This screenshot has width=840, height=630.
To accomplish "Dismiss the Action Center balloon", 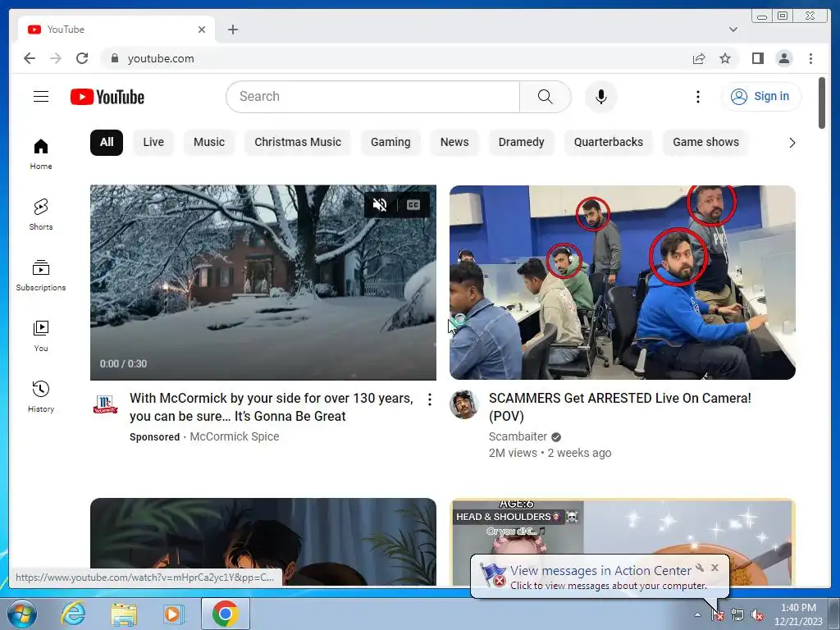I will (714, 568).
